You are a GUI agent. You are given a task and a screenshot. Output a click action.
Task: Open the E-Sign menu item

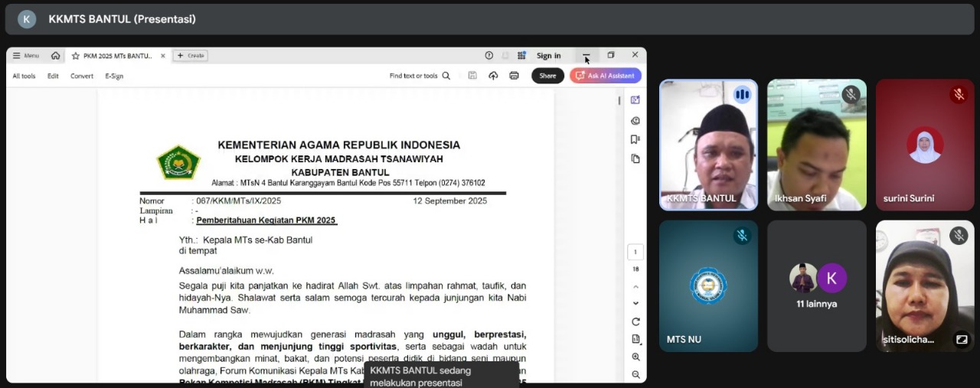(x=114, y=76)
